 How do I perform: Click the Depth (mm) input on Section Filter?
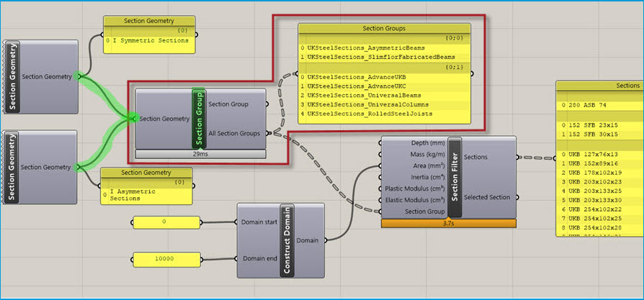point(416,143)
